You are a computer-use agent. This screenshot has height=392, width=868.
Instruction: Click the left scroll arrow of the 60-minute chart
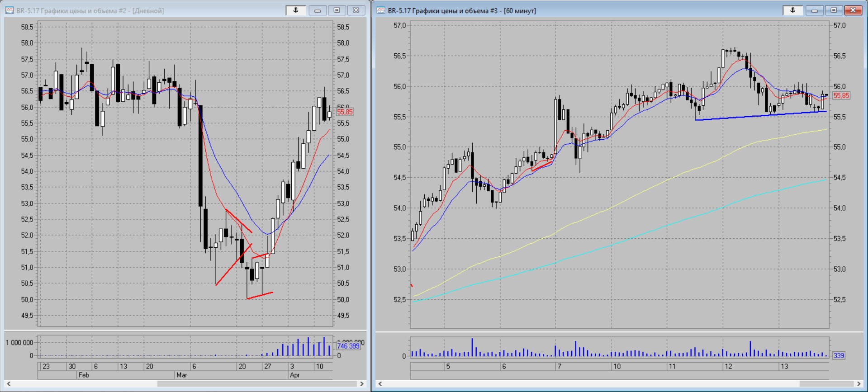(380, 384)
